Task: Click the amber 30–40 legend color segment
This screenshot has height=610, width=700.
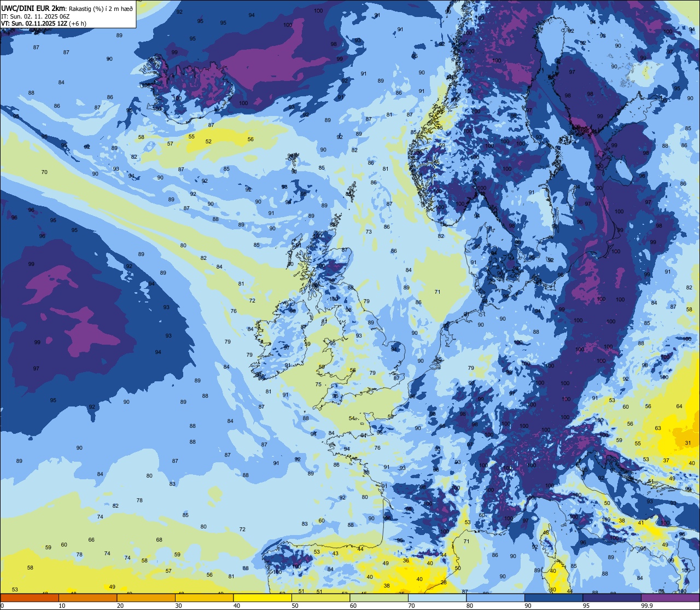Action: coord(204,597)
